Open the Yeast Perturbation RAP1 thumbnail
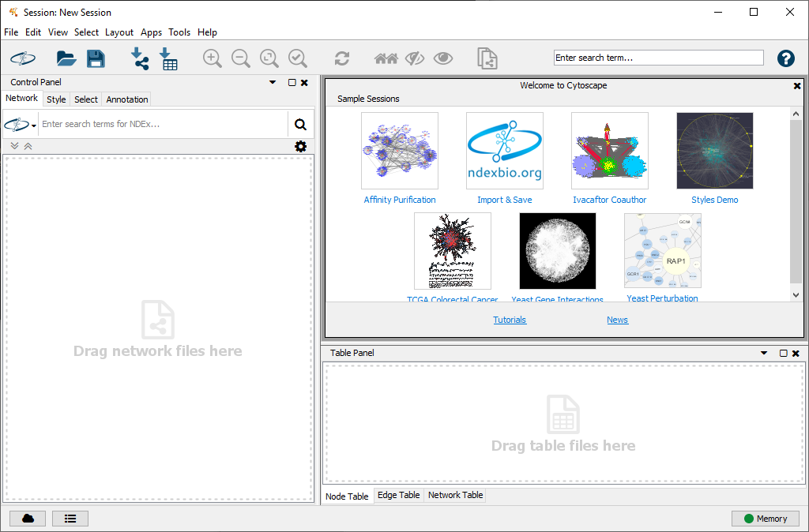The image size is (809, 532). click(663, 250)
